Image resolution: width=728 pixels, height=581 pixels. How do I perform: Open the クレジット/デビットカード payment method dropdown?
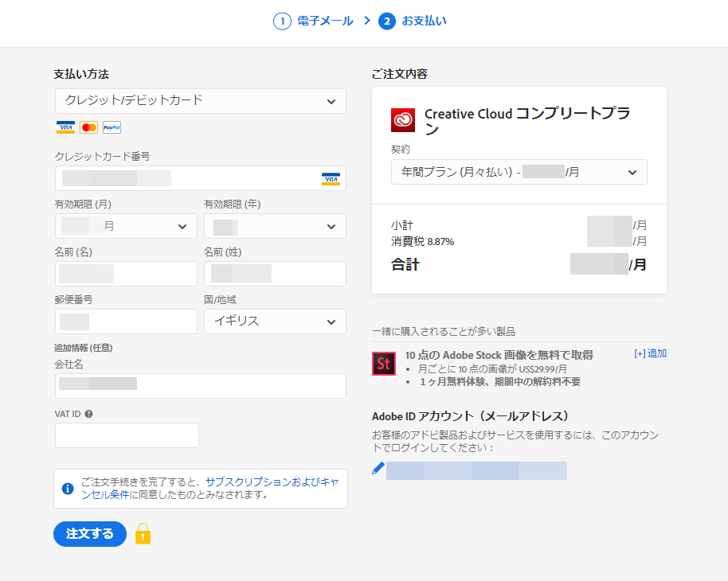pyautogui.click(x=201, y=101)
